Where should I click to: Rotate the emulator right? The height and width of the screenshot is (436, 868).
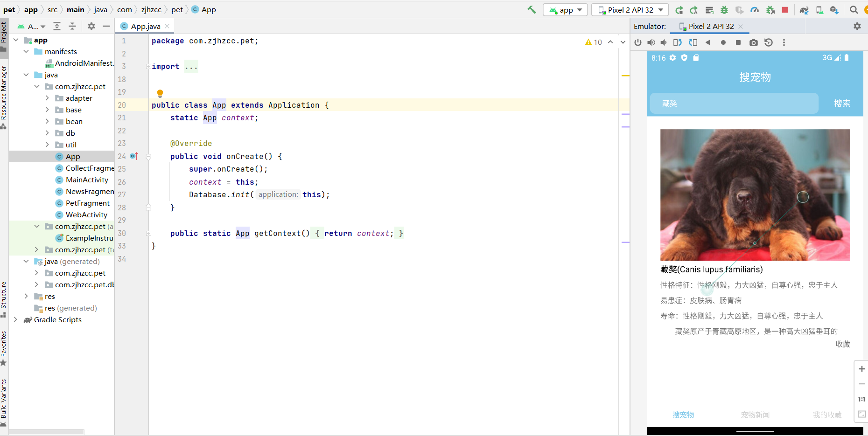(693, 42)
